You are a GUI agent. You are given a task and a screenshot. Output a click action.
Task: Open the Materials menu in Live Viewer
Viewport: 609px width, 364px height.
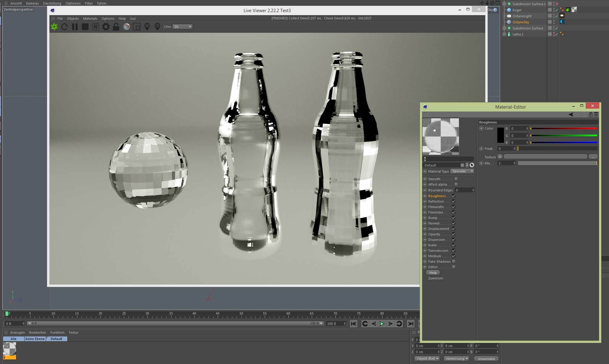(x=90, y=19)
